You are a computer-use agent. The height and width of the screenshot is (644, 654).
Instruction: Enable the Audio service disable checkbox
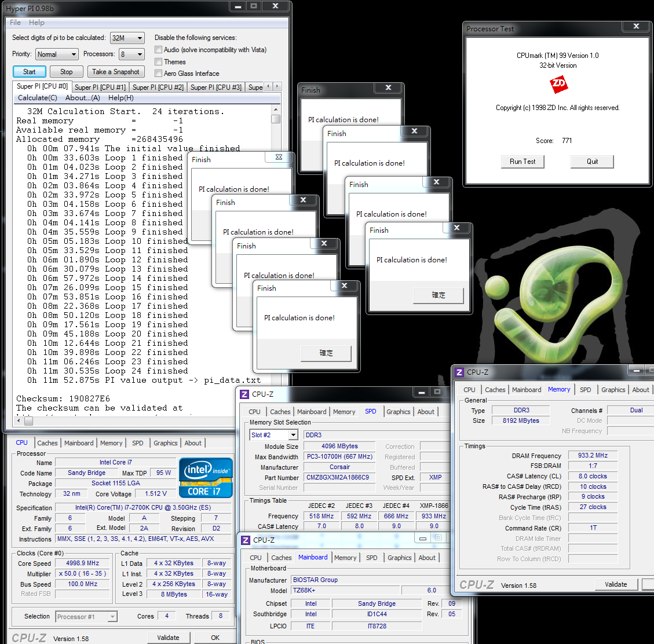[x=159, y=50]
